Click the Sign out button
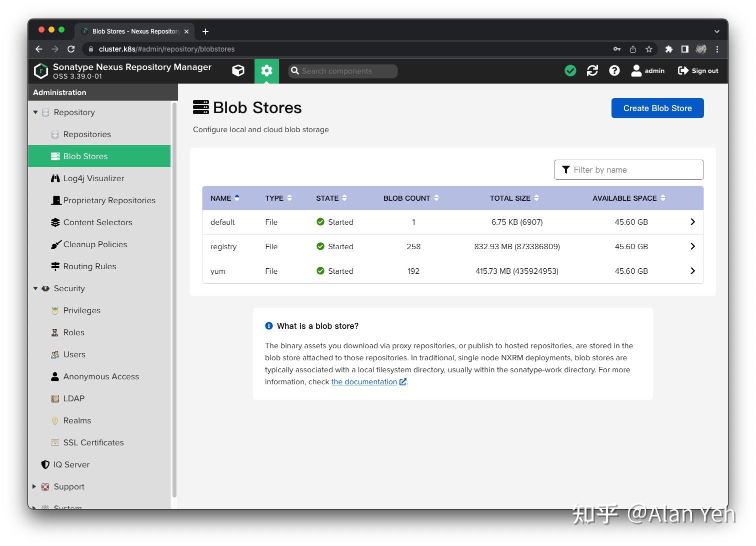Image resolution: width=756 pixels, height=546 pixels. click(698, 71)
